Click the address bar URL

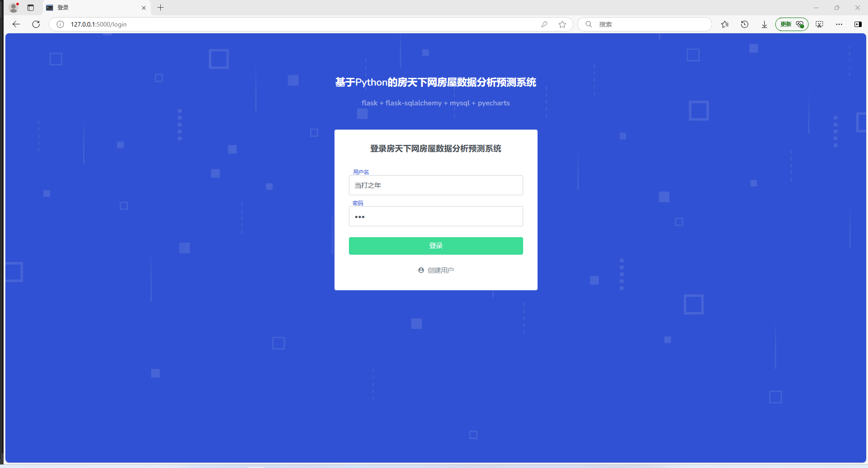pyautogui.click(x=99, y=24)
